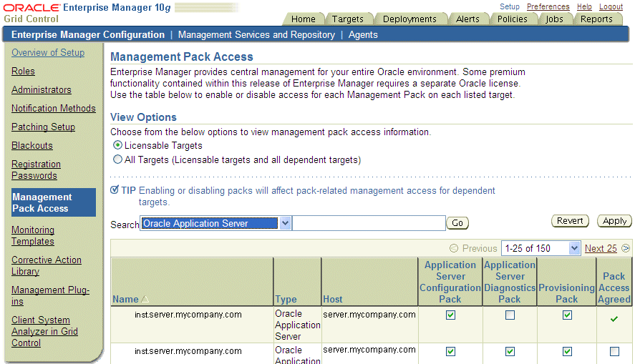This screenshot has height=364, width=635.
Task: Click the Next 25 link
Action: coord(601,248)
